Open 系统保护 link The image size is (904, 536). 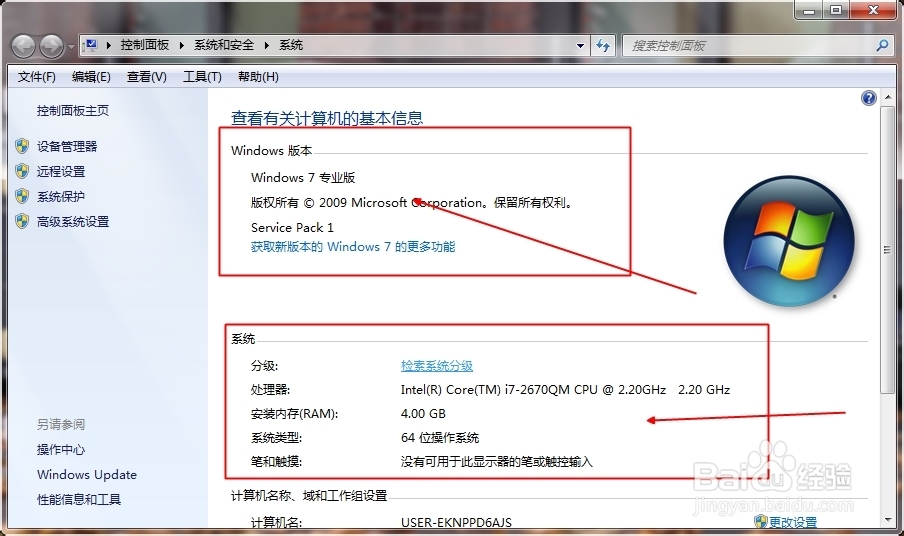tap(61, 197)
